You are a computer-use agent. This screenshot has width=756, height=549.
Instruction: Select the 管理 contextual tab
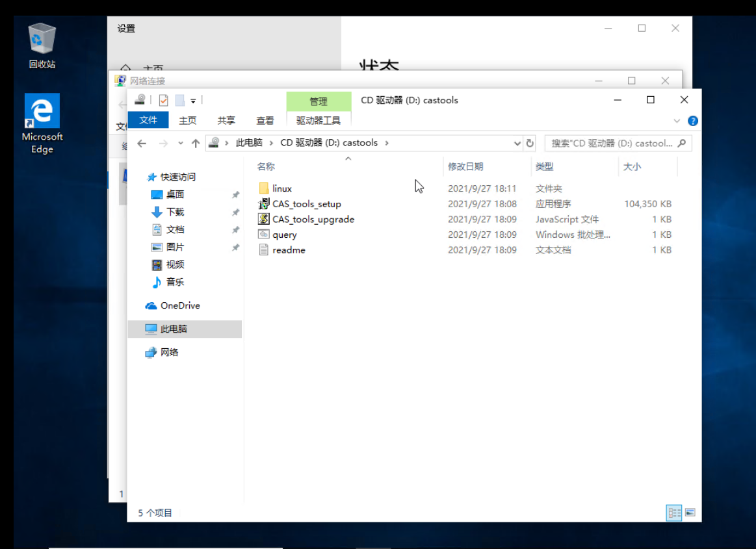(x=319, y=101)
